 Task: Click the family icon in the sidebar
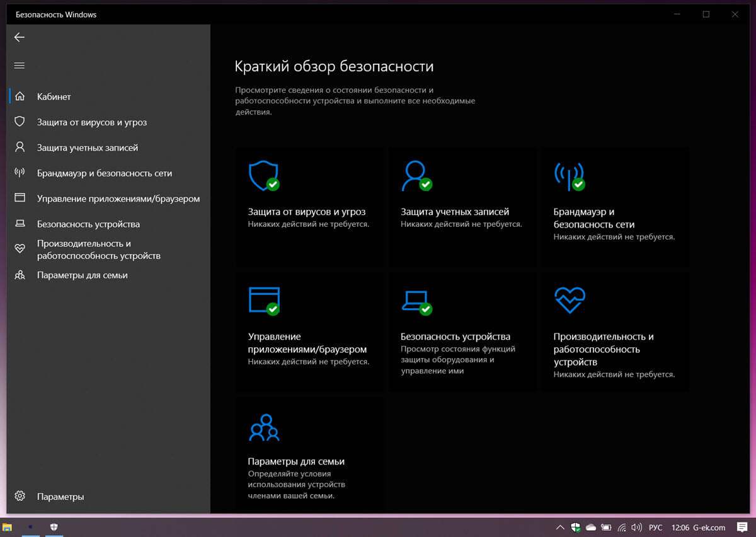tap(20, 275)
